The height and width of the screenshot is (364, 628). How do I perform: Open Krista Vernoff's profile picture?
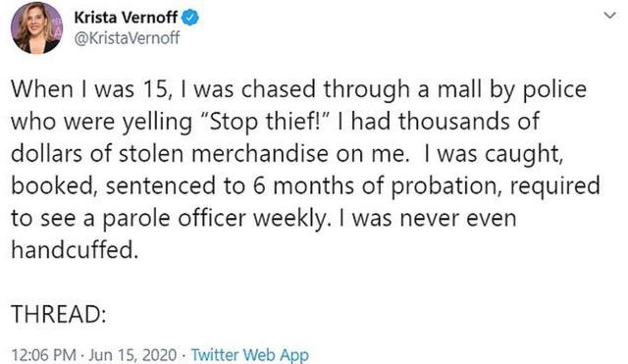(36, 27)
